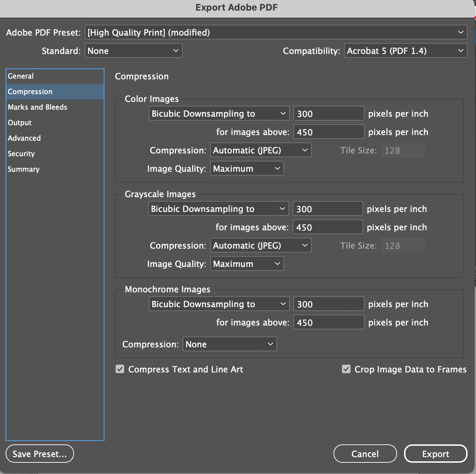This screenshot has width=476, height=474.
Task: Toggle Crop Image Data to Frames checkbox
Action: click(x=346, y=369)
